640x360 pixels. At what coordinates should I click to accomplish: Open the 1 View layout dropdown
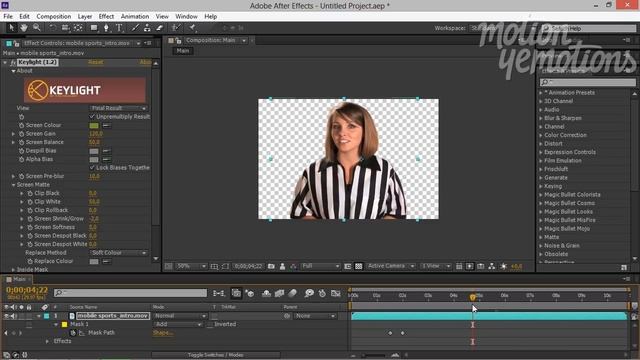[x=436, y=267]
